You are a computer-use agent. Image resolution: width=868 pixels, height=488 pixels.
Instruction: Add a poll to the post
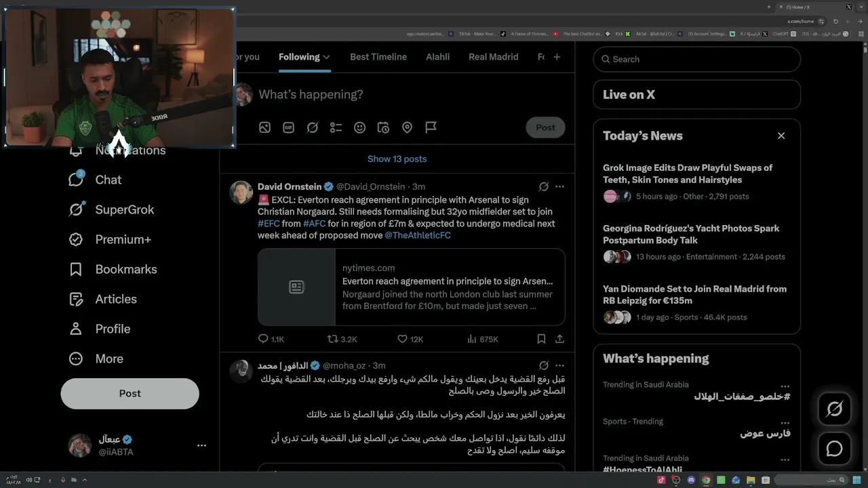[x=336, y=127]
